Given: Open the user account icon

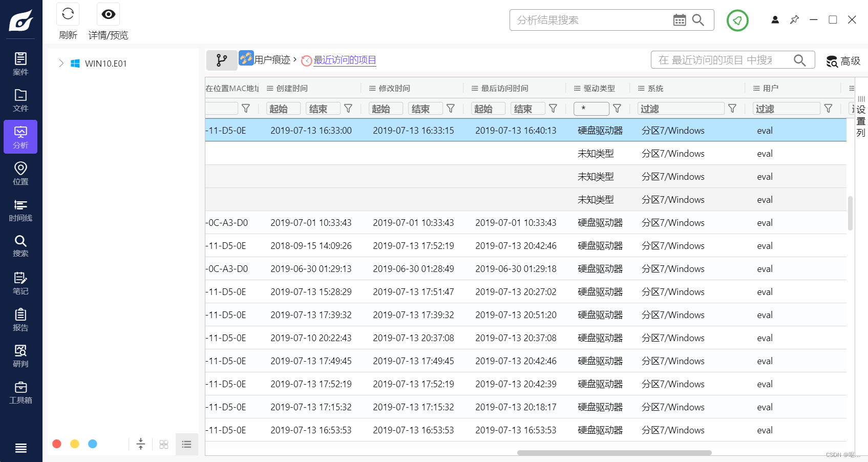Looking at the screenshot, I should [x=775, y=19].
